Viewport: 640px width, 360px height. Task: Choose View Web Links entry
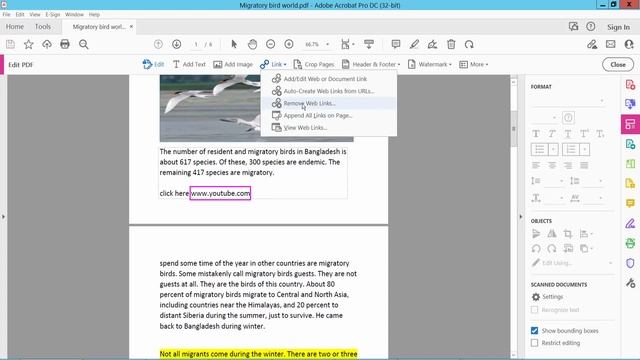pyautogui.click(x=329, y=128)
